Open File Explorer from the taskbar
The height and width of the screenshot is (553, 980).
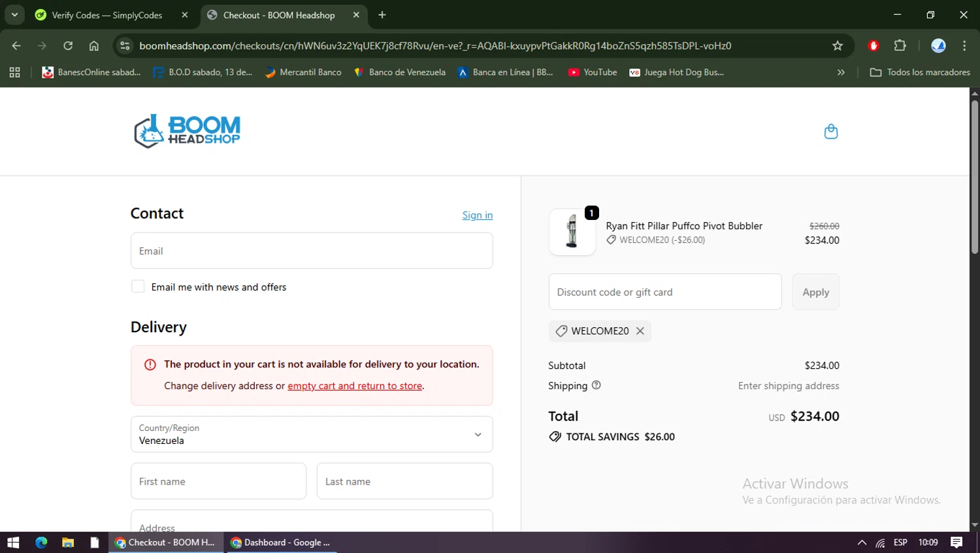(68, 543)
